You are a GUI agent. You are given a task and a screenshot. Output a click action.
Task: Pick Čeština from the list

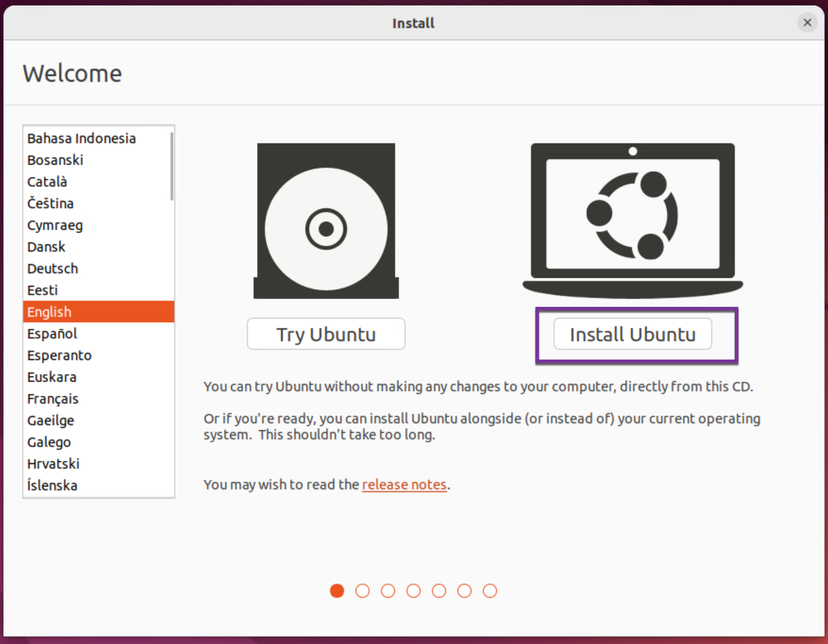(50, 204)
